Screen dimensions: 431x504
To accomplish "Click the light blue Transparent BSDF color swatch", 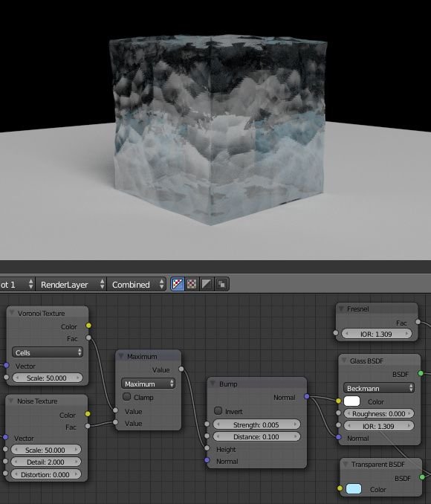I will tap(354, 489).
